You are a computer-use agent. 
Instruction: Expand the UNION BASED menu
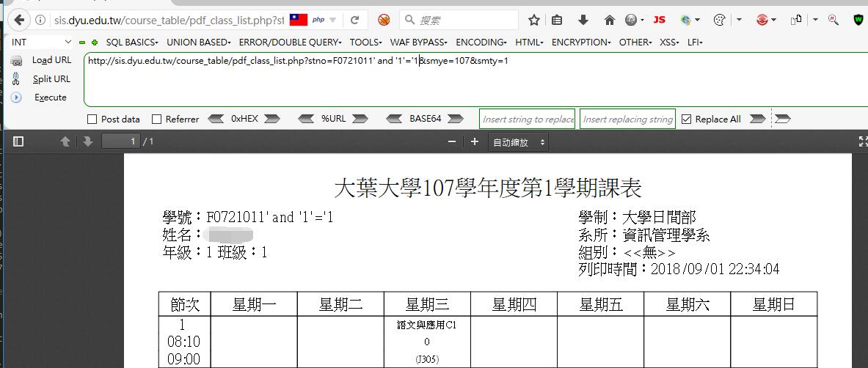click(200, 42)
